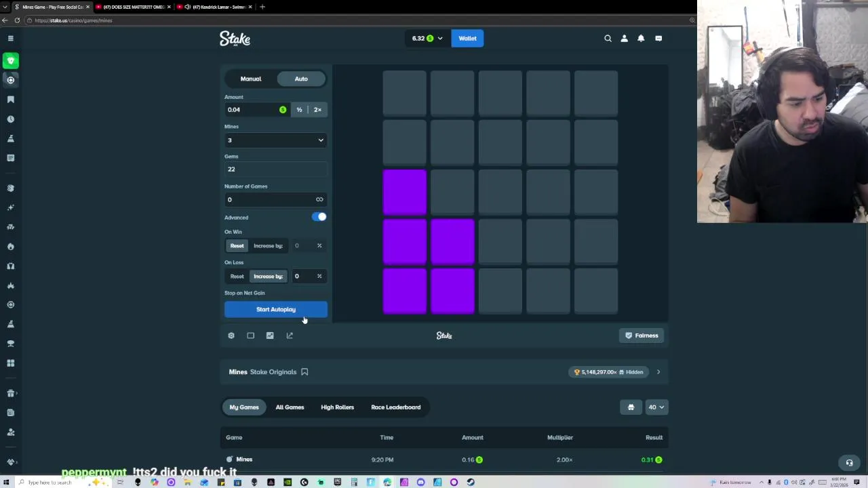Click the flame icon in the left sidebar

[11, 247]
